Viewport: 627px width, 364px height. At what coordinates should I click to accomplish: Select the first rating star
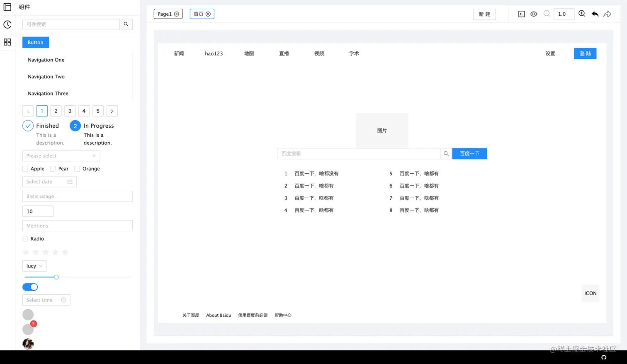coord(26,252)
